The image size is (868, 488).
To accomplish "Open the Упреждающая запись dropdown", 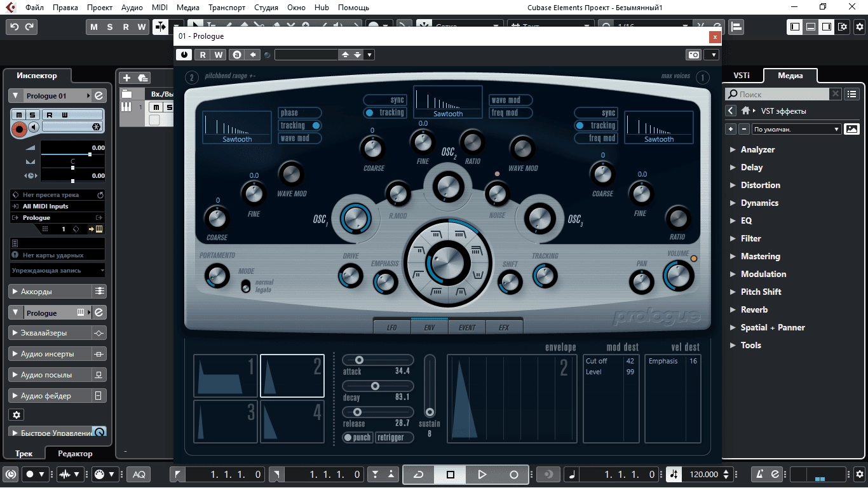I will (x=58, y=271).
